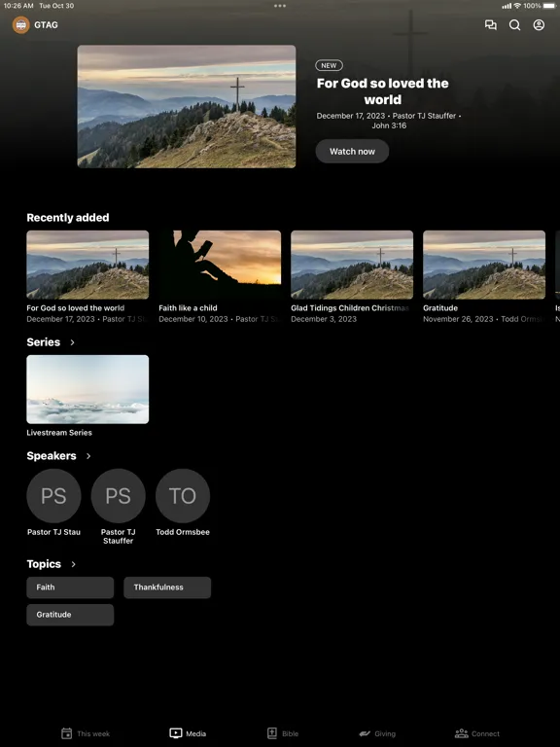Open the Gratitude sermon thumbnail
Screen dimensions: 560x747
(x=484, y=265)
